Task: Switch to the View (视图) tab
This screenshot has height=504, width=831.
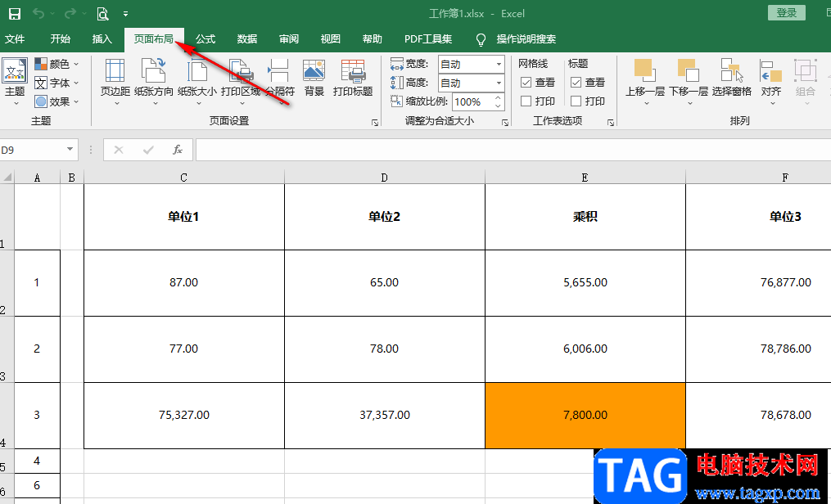Action: coord(331,38)
